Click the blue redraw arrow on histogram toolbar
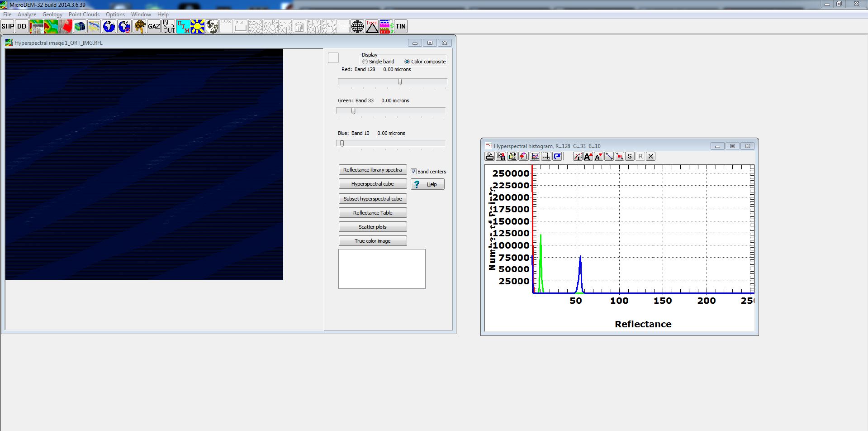Viewport: 868px width, 431px height. pyautogui.click(x=557, y=157)
